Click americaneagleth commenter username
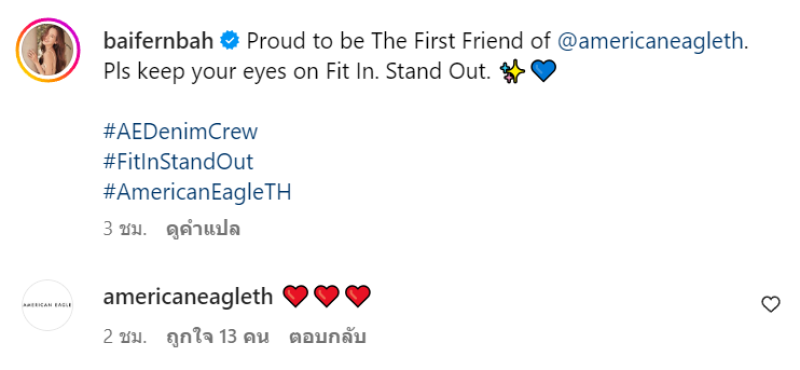 point(188,297)
